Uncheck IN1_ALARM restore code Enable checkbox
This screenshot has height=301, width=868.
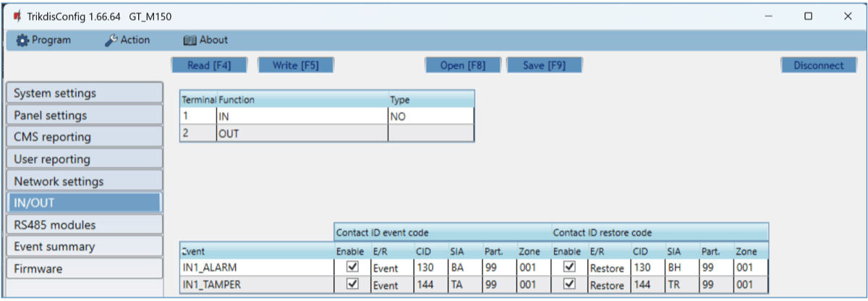click(569, 268)
